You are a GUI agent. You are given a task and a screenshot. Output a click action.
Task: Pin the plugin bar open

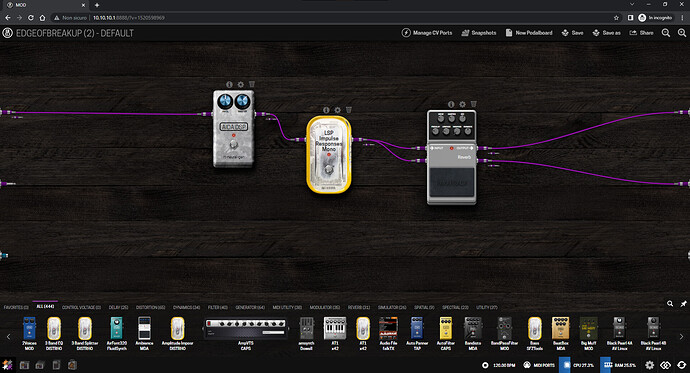coord(683,304)
